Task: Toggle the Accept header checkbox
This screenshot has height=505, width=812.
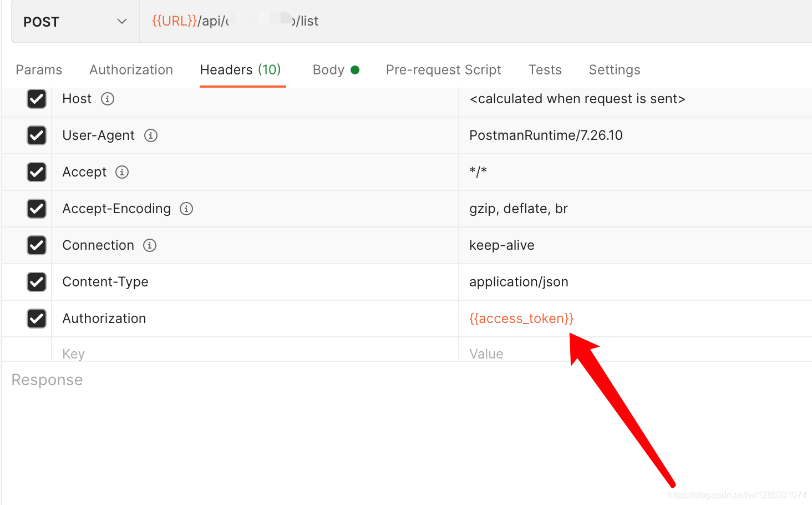Action: 37,172
